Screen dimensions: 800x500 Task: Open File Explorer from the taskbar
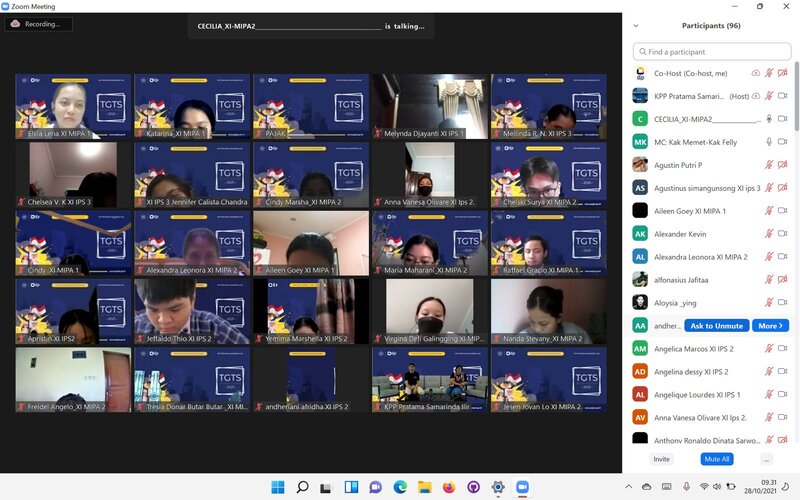[x=424, y=487]
